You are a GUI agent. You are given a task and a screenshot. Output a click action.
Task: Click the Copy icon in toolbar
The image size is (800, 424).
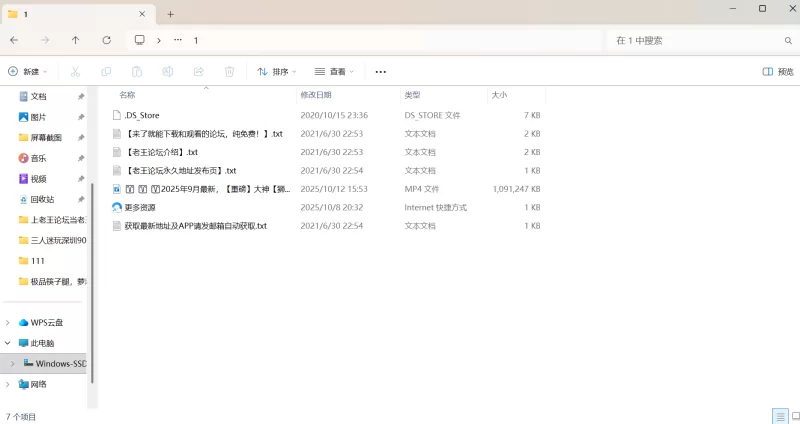(106, 72)
